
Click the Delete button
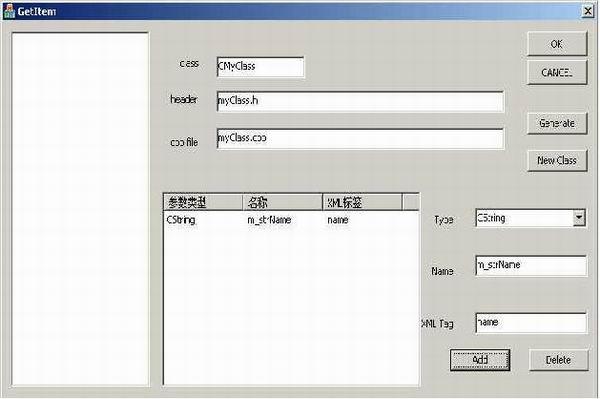click(558, 360)
